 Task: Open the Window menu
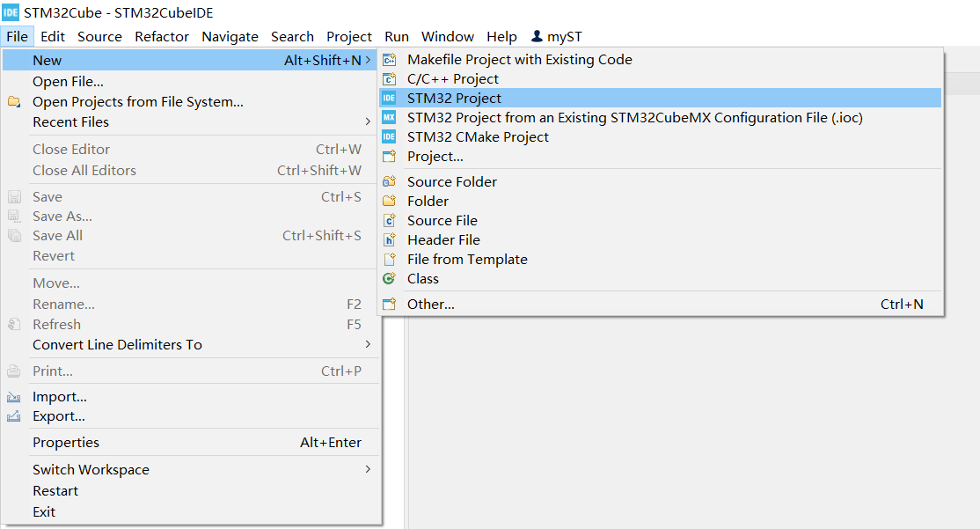[448, 36]
